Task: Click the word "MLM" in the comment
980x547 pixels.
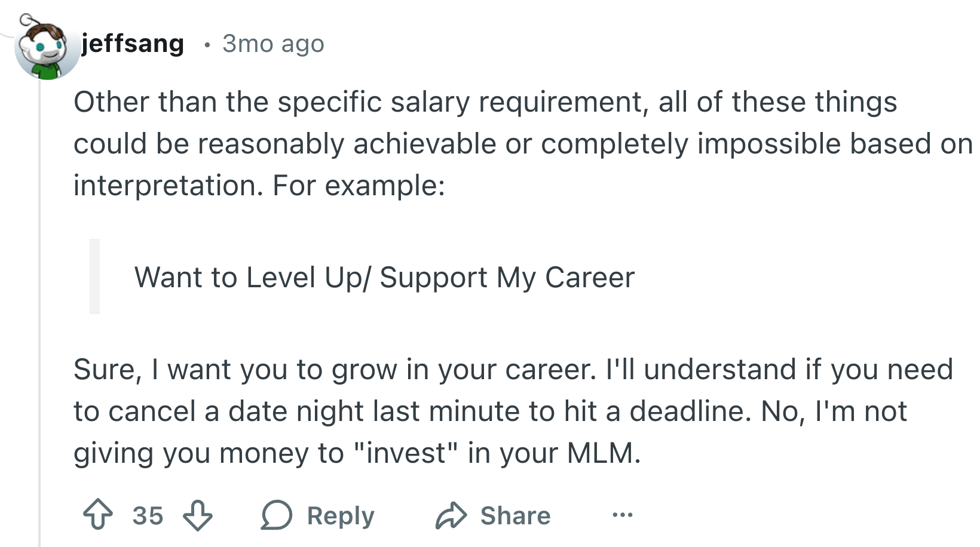Action: pyautogui.click(x=602, y=453)
